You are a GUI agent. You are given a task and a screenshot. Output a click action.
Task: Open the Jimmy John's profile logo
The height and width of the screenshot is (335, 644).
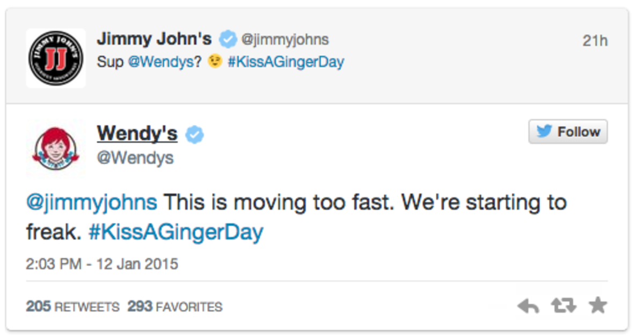(x=56, y=58)
